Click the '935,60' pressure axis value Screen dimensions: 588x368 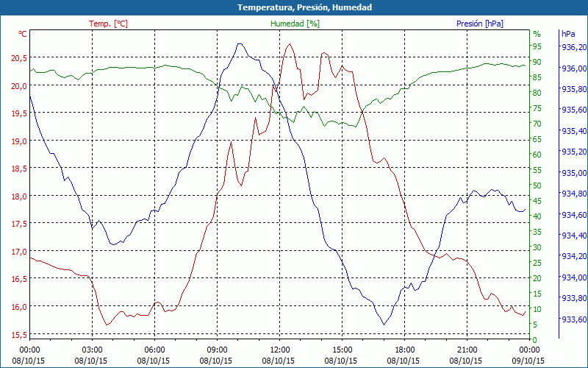point(573,110)
